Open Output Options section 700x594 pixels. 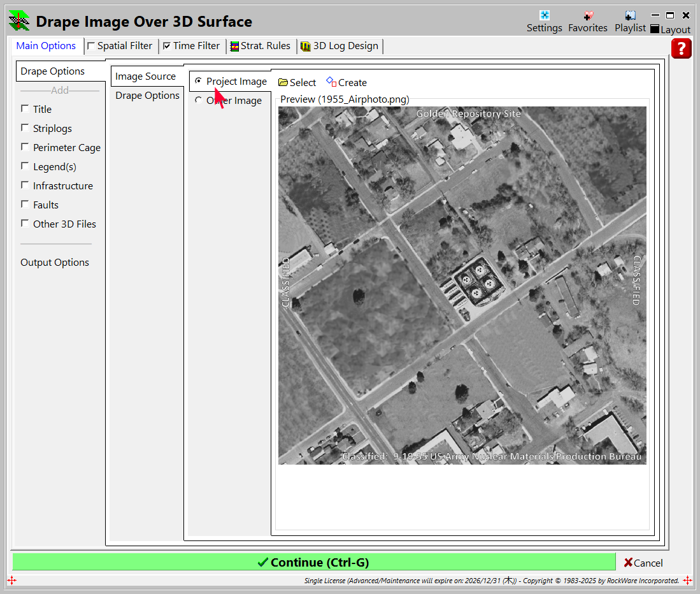55,263
